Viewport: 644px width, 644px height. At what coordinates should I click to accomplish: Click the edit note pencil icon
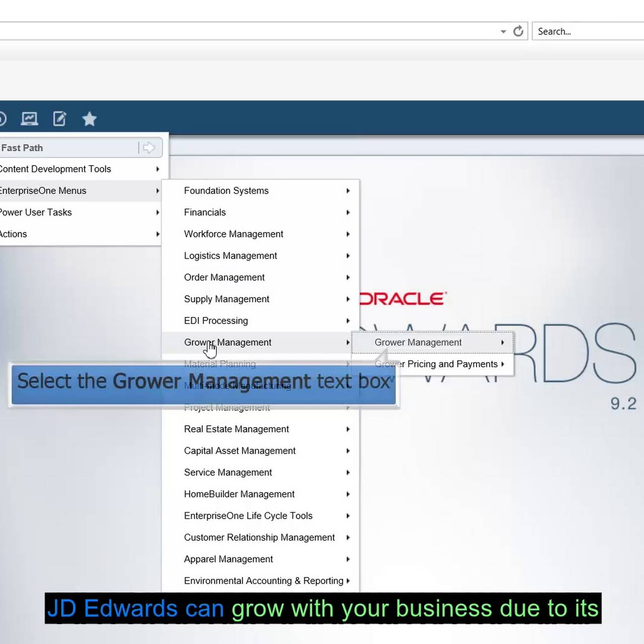tap(59, 119)
